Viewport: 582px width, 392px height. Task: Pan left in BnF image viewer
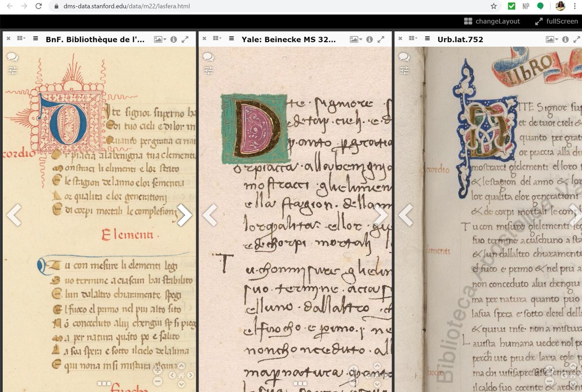point(172,376)
